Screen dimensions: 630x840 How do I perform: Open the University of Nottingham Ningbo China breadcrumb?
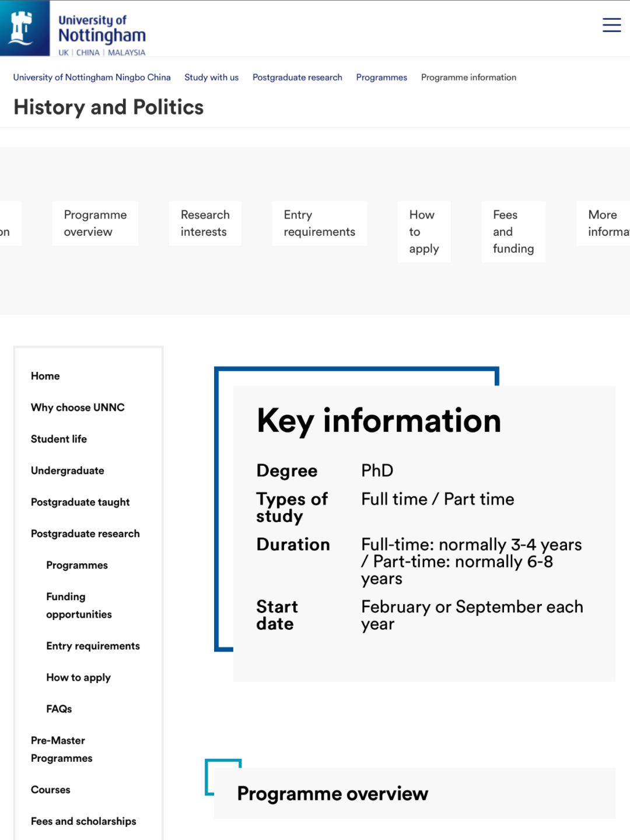pyautogui.click(x=92, y=77)
